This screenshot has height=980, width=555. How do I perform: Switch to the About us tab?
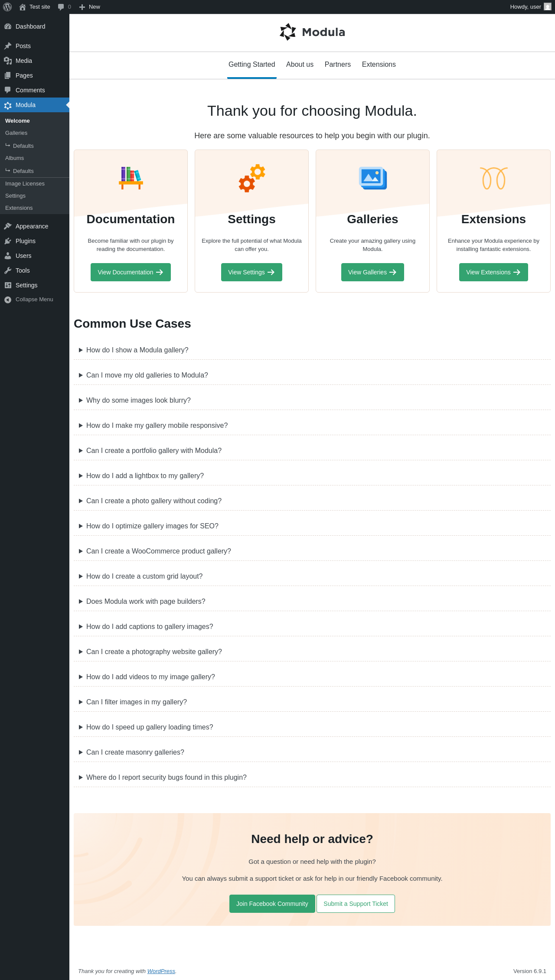[300, 65]
